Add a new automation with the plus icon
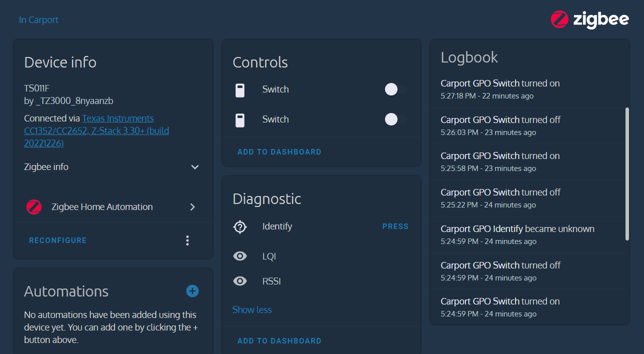 point(192,290)
